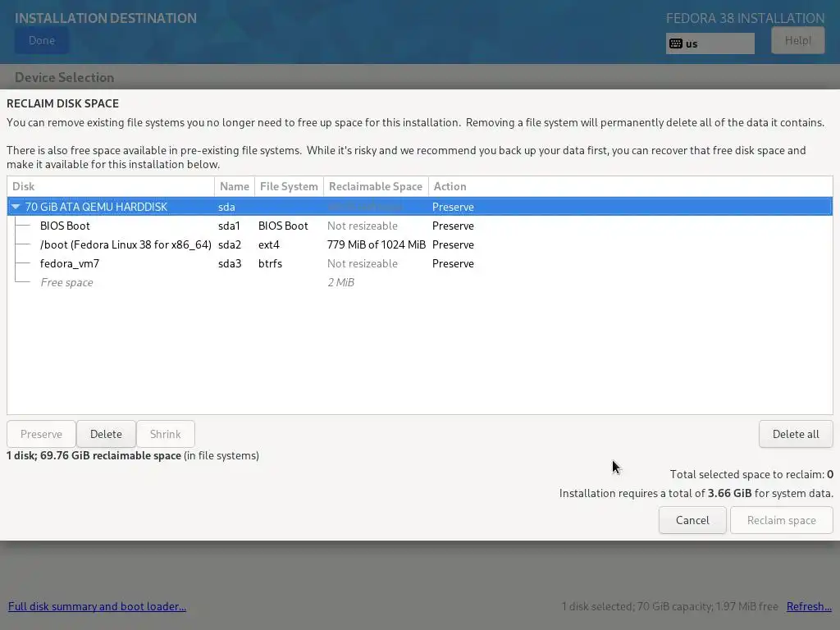Open Full disk summary and boot loader link
Viewport: 840px width, 630px height.
[97, 606]
